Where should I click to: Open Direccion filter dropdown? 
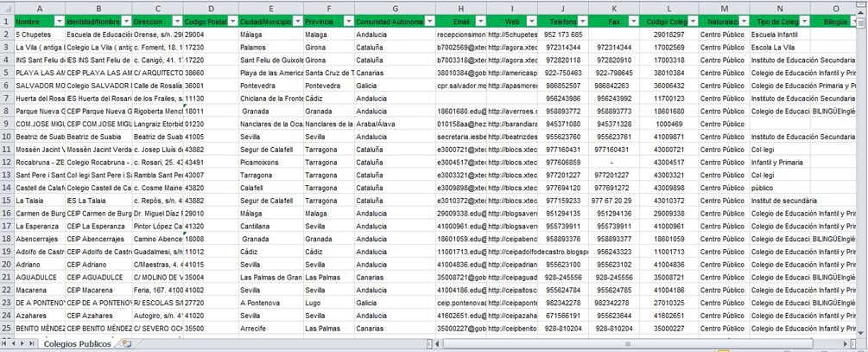click(177, 21)
